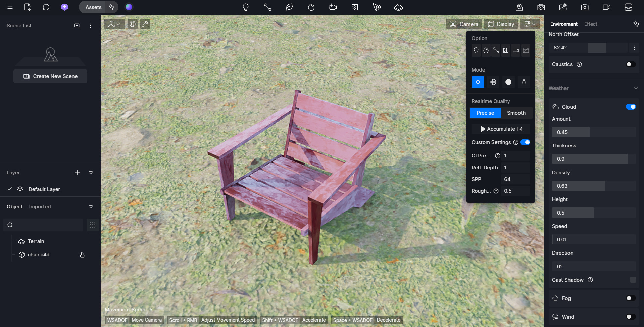
Task: Switch to the Imported tab
Action: [x=40, y=207]
